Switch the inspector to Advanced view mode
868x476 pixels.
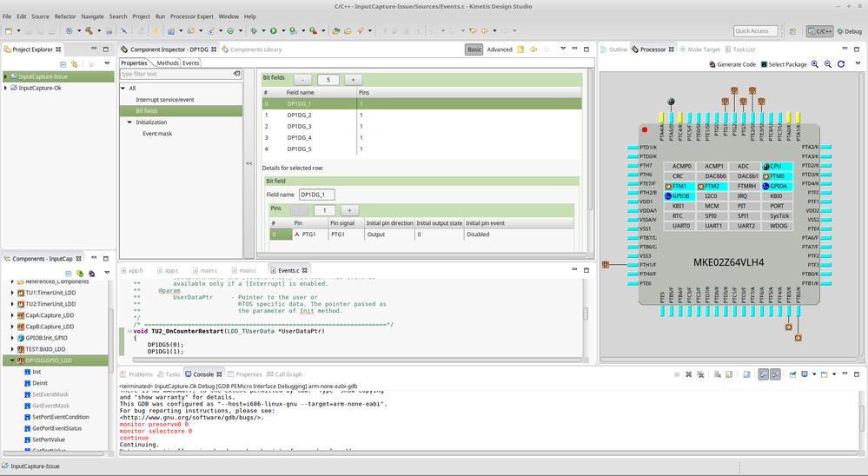pos(499,50)
